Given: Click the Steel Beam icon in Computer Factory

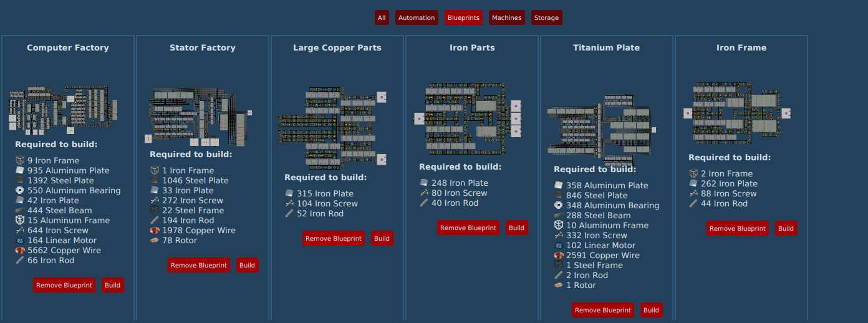Looking at the screenshot, I should pyautogui.click(x=20, y=211).
